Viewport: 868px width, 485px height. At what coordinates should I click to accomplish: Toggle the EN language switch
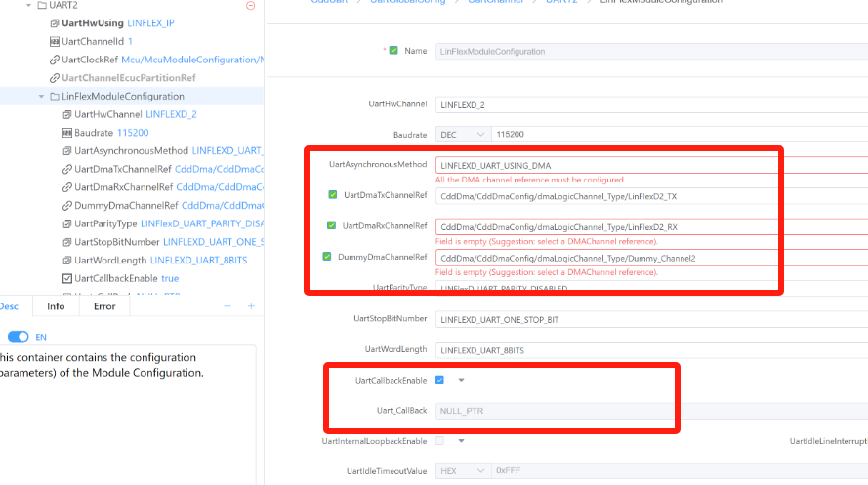pyautogui.click(x=19, y=337)
